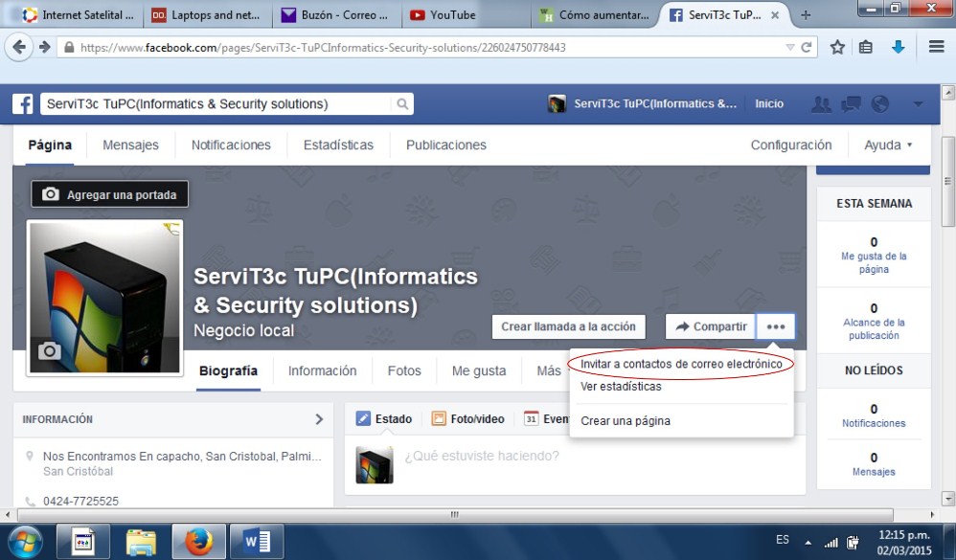Image resolution: width=956 pixels, height=560 pixels.
Task: Open URL history dropdown arrow
Action: pyautogui.click(x=790, y=47)
